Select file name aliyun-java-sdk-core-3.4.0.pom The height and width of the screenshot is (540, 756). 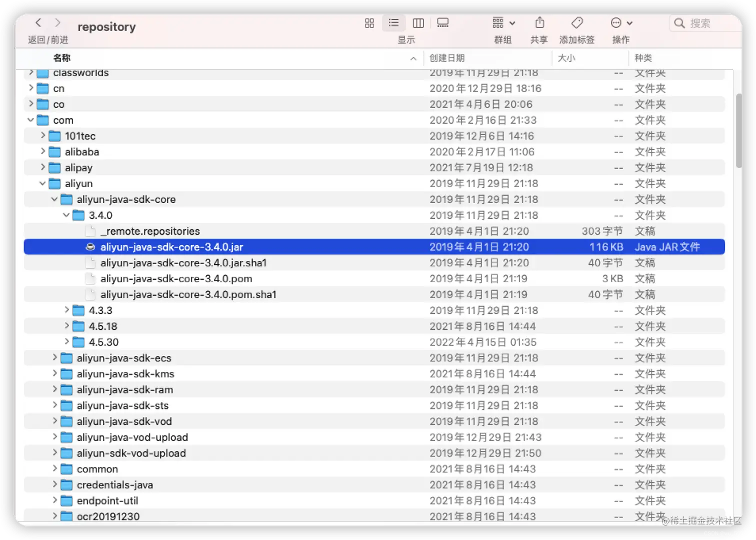click(x=176, y=279)
